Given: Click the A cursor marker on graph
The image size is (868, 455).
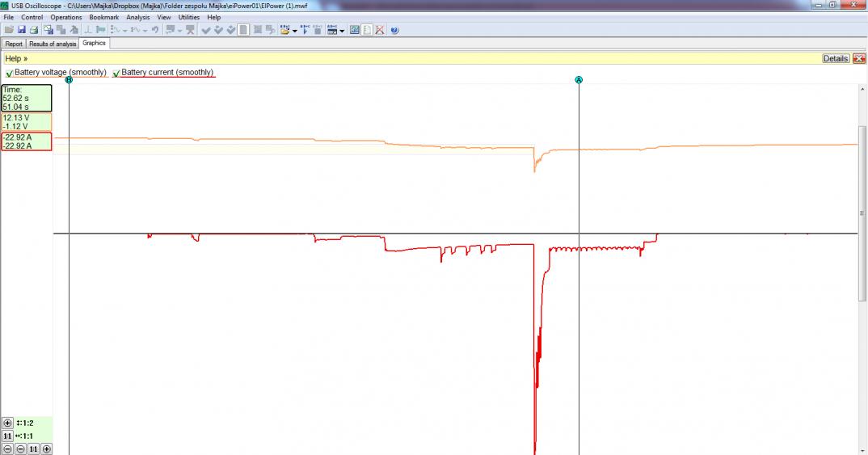Looking at the screenshot, I should tap(579, 80).
